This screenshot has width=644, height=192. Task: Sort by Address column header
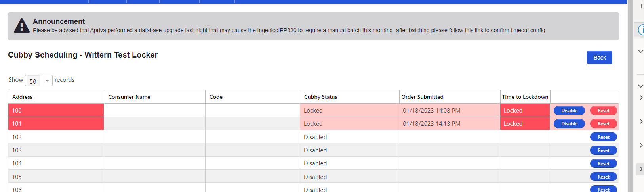tap(23, 97)
